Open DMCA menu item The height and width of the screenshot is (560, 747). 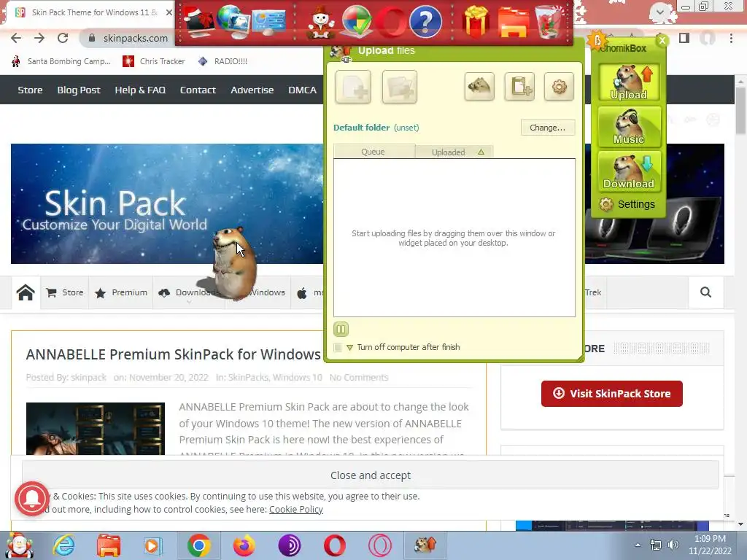(x=302, y=90)
